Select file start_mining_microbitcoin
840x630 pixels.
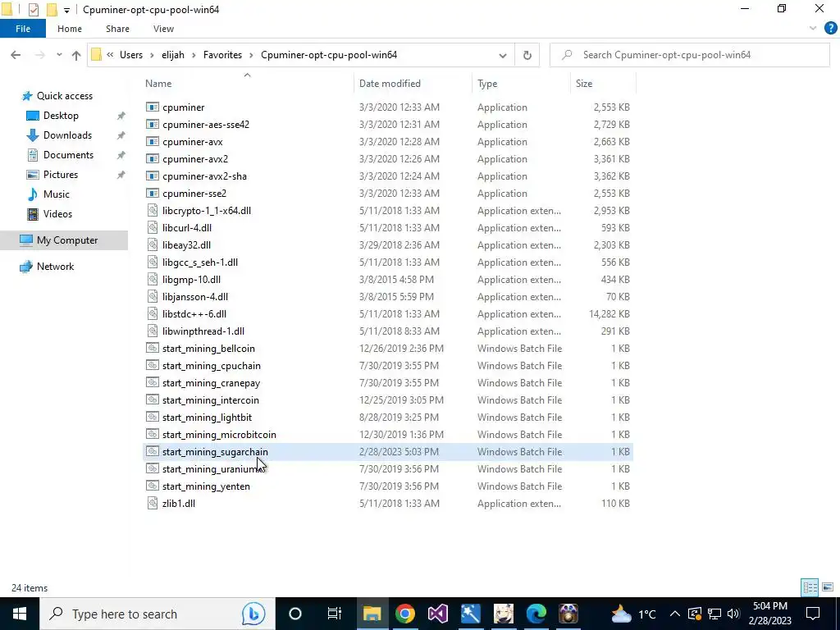point(219,435)
